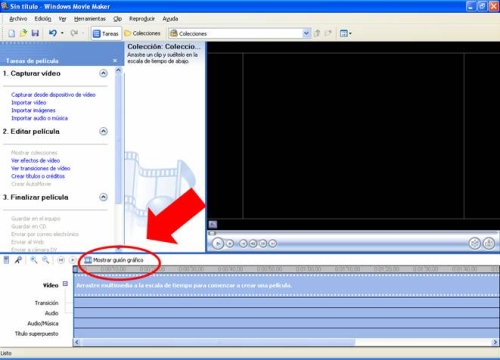Image resolution: width=500 pixels, height=360 pixels.
Task: Click Mostrar guión gráfico button
Action: pos(114,260)
